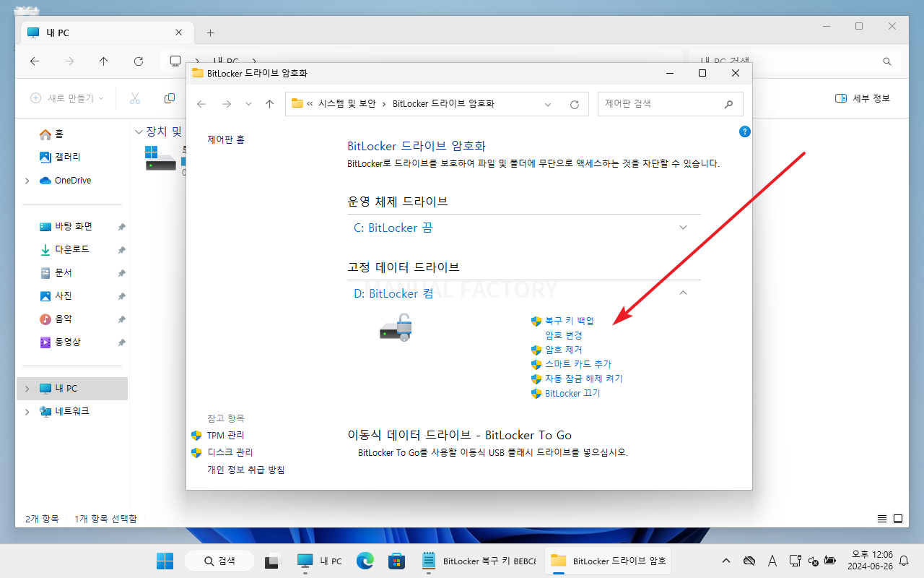The image size is (924, 578).
Task: Click the unlocked drive icon for D:
Action: (x=396, y=328)
